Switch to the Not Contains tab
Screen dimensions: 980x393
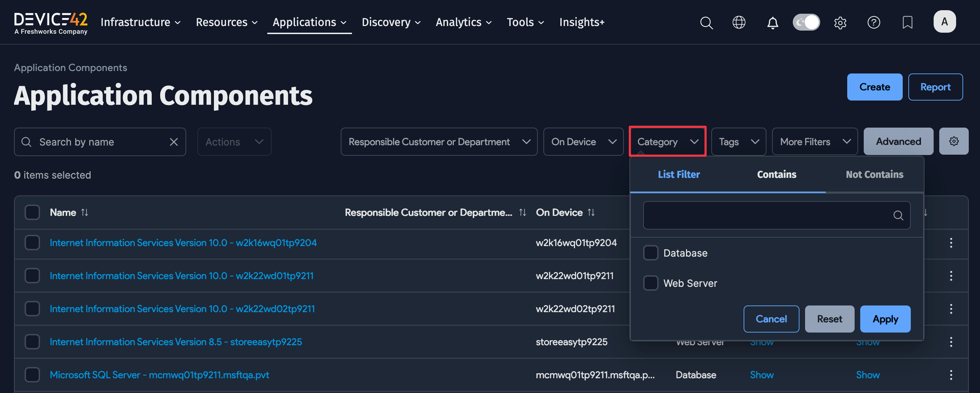click(x=875, y=174)
